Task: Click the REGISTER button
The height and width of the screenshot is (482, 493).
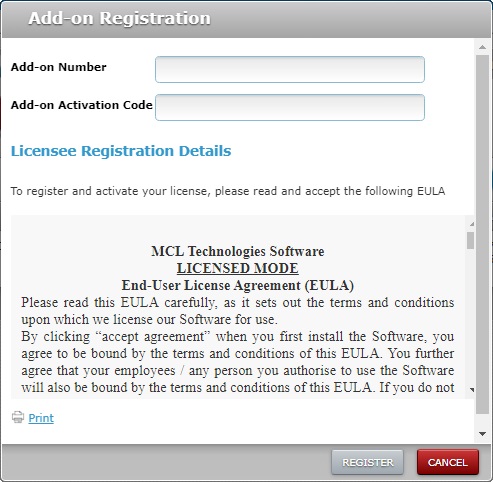Action: tap(367, 462)
